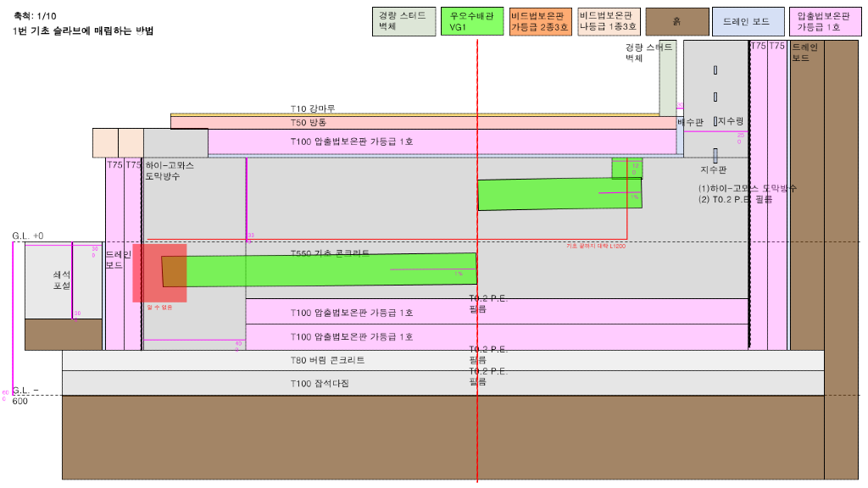
Task: Click the pink 압출법보온판 가등급 1호 legend box
Action: pos(821,21)
